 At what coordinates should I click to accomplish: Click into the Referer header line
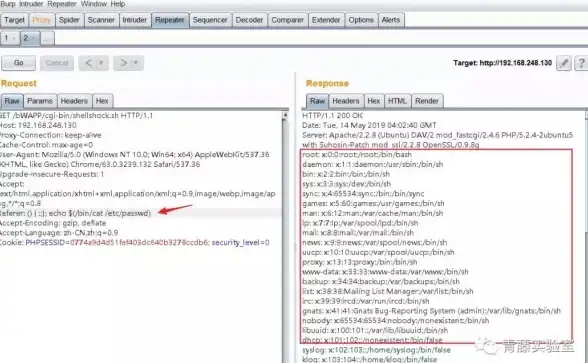(x=141, y=213)
